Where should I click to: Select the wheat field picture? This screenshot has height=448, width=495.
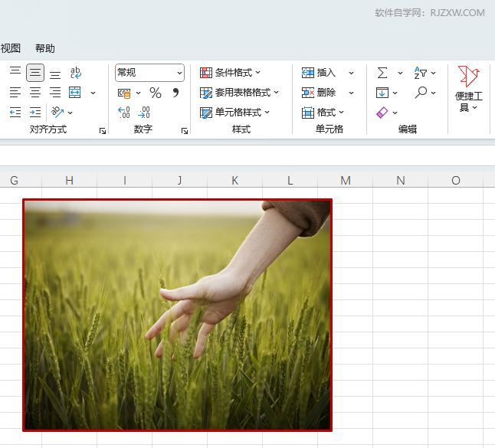(178, 315)
